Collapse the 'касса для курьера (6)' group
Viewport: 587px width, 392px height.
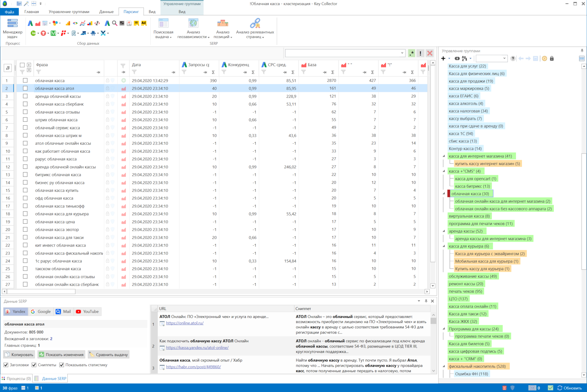point(444,246)
